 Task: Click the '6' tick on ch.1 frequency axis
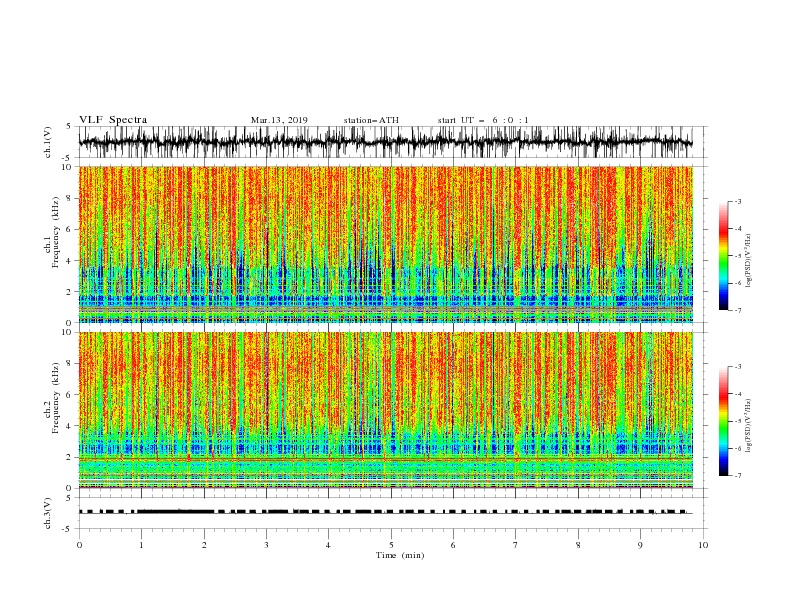click(x=70, y=229)
